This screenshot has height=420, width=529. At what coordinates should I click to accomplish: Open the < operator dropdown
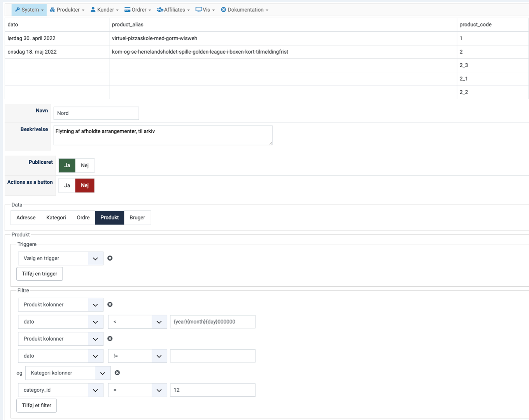(138, 322)
